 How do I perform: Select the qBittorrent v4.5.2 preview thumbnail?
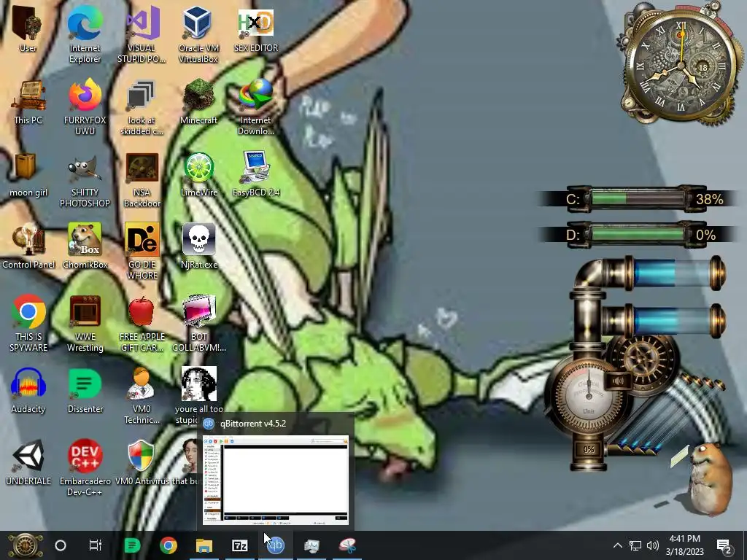click(x=275, y=480)
